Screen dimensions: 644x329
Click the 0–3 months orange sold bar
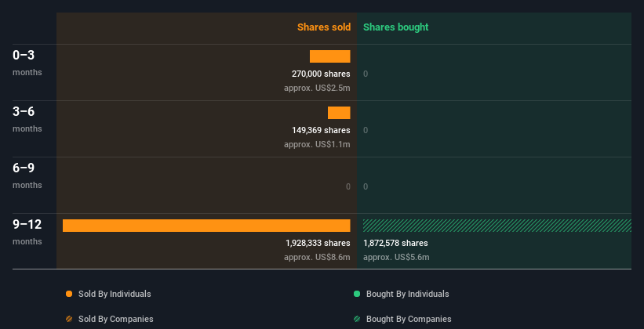click(x=329, y=56)
